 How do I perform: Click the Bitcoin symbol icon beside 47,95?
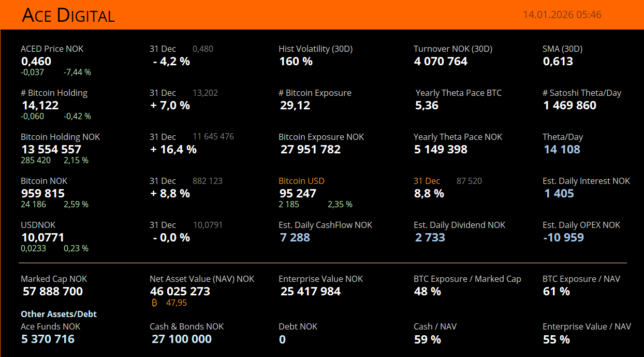click(154, 303)
